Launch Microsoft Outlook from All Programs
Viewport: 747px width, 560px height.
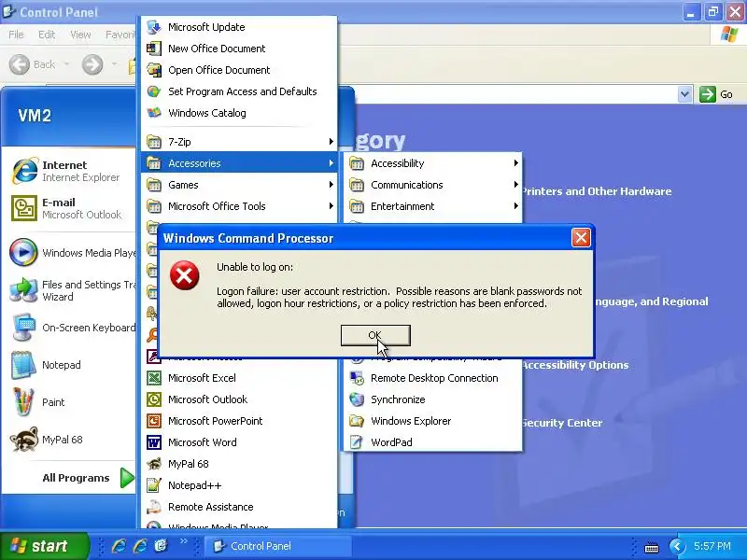[239, 399]
